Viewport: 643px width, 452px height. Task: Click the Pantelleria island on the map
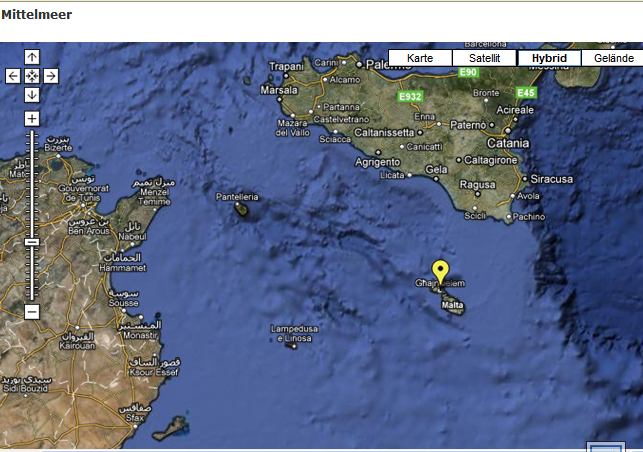click(x=240, y=208)
